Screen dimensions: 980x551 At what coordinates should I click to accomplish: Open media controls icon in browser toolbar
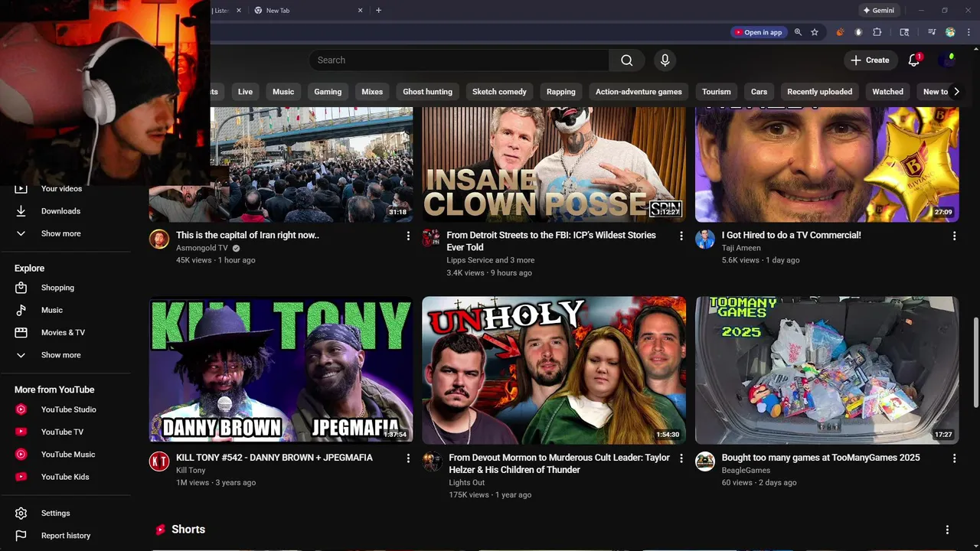point(932,32)
